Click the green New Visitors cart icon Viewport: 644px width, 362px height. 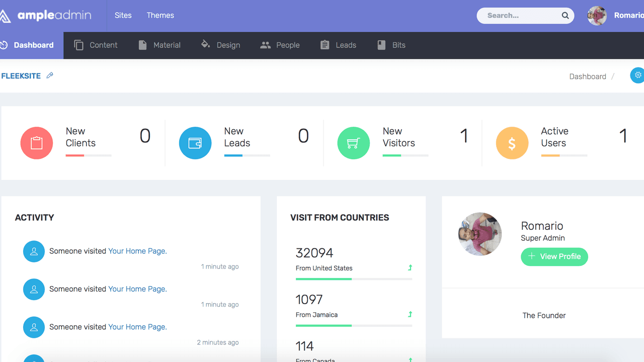coord(354,143)
